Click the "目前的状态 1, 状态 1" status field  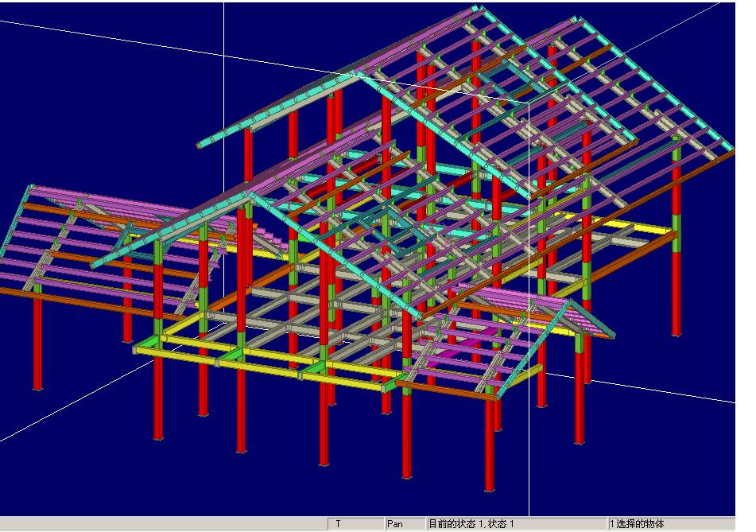tap(517, 524)
